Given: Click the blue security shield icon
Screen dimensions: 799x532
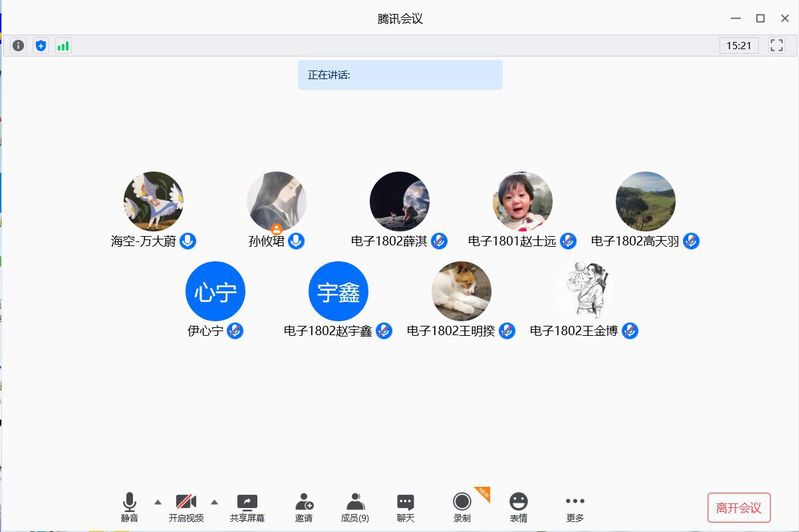Looking at the screenshot, I should (x=41, y=46).
